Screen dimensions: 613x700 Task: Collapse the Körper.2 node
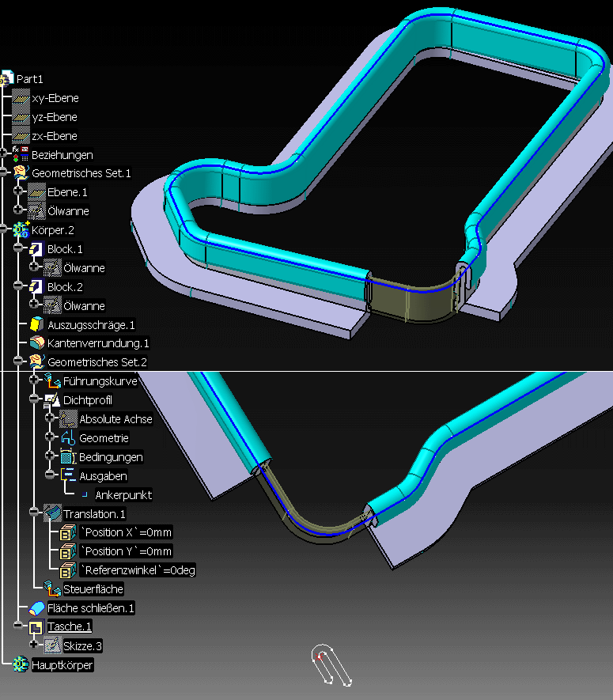(2, 229)
